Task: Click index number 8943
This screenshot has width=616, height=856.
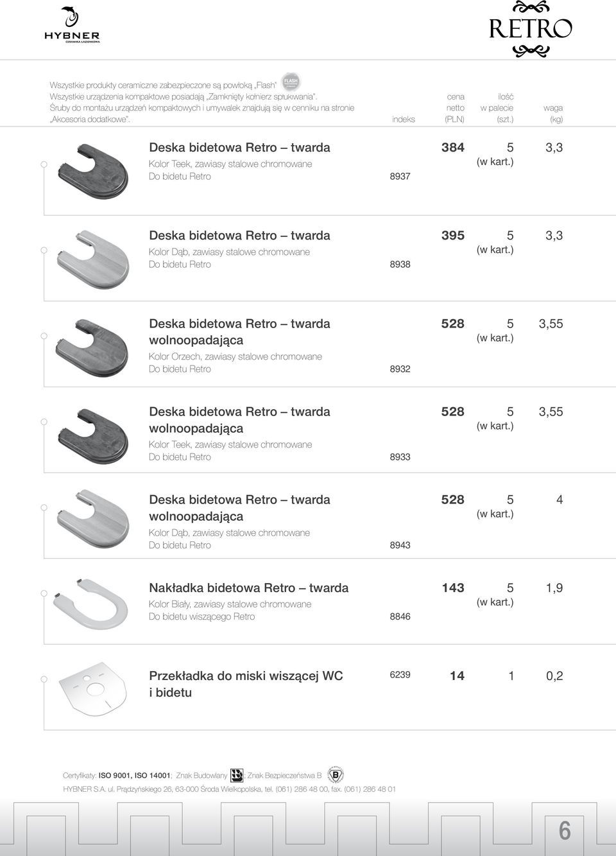Action: [400, 545]
